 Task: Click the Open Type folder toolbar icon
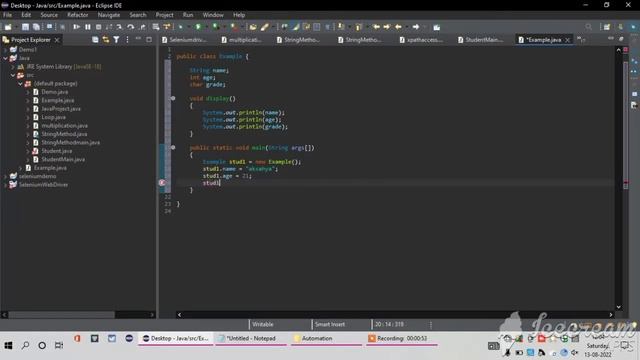(x=253, y=27)
